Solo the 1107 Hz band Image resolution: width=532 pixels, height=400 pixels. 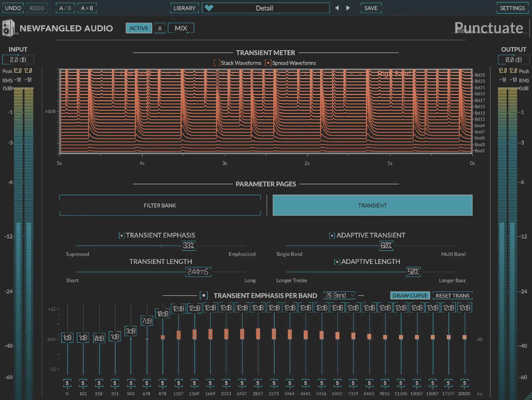(178, 383)
